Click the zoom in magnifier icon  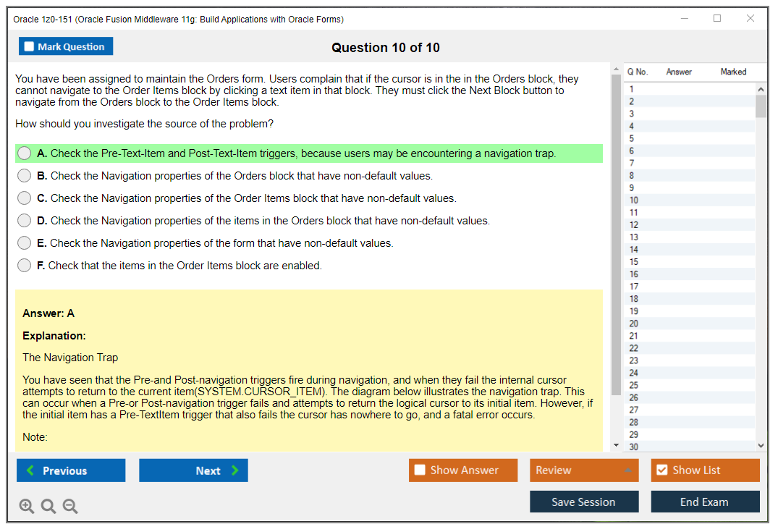pos(27,507)
